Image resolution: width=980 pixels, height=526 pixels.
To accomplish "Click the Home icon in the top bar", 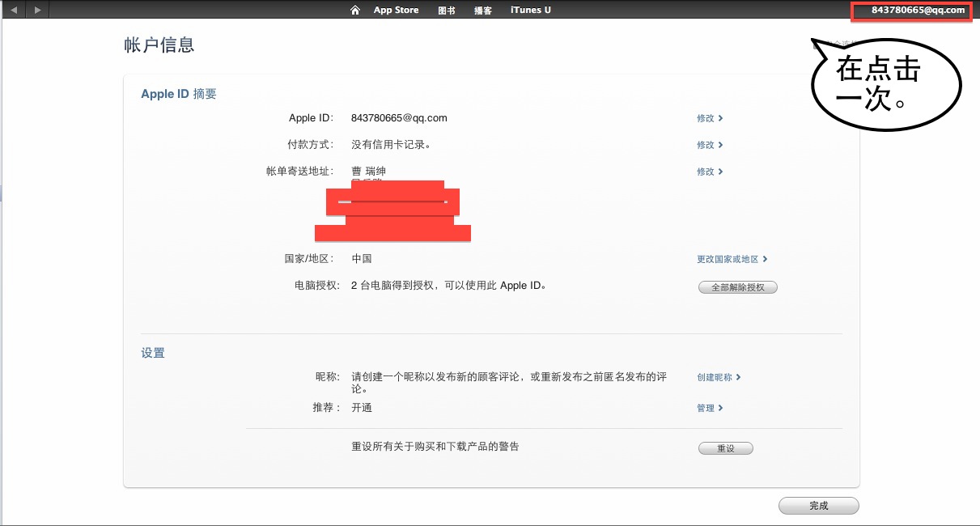I will (354, 10).
